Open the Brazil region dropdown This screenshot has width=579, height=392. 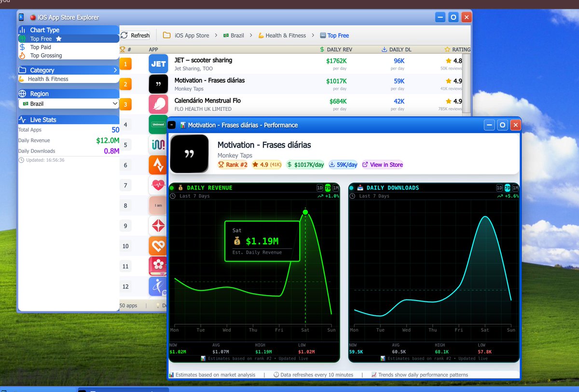(69, 104)
